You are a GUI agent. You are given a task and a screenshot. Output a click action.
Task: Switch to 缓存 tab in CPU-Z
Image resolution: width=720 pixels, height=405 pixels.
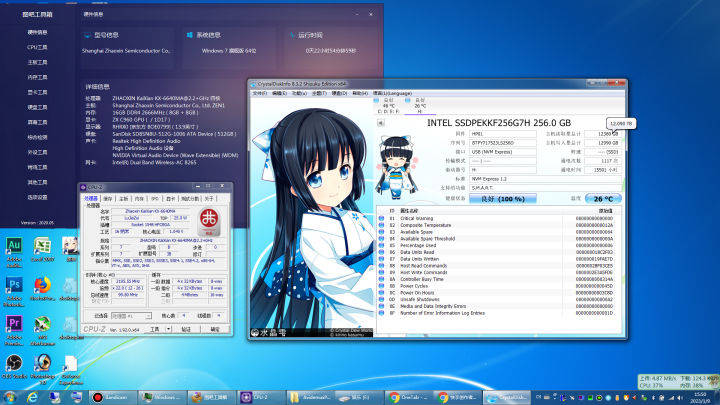[x=108, y=198]
